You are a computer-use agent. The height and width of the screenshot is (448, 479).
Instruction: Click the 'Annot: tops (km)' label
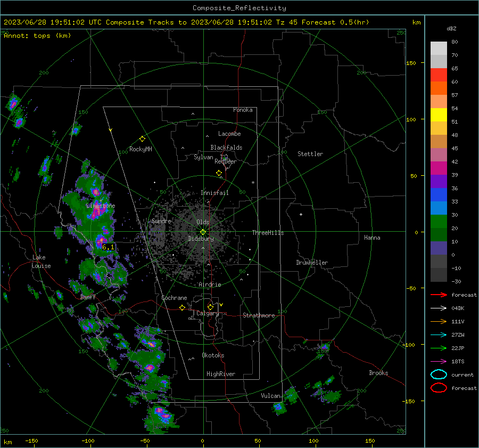point(37,36)
